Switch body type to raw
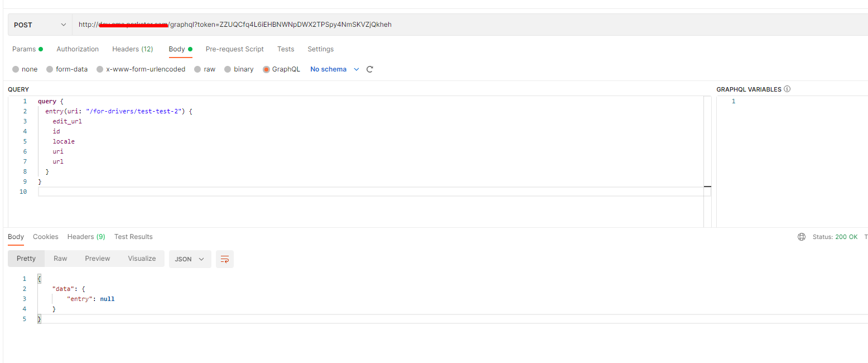Image resolution: width=868 pixels, height=363 pixels. coord(205,69)
